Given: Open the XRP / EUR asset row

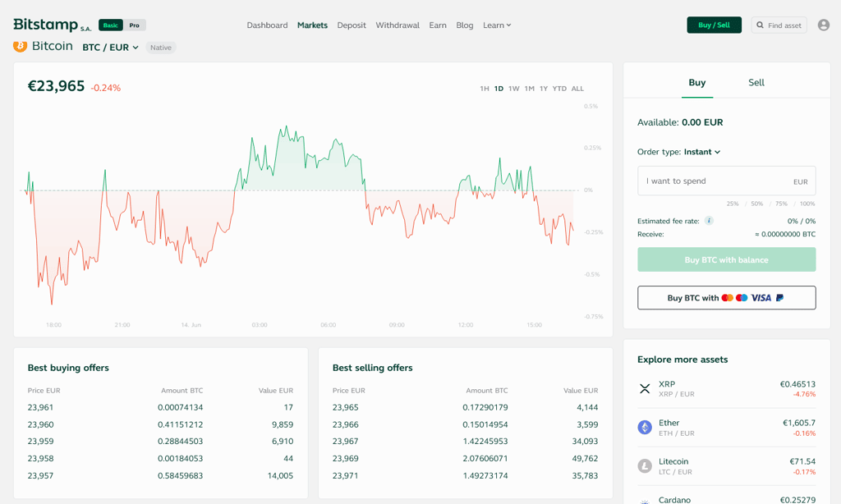Looking at the screenshot, I should pos(726,389).
